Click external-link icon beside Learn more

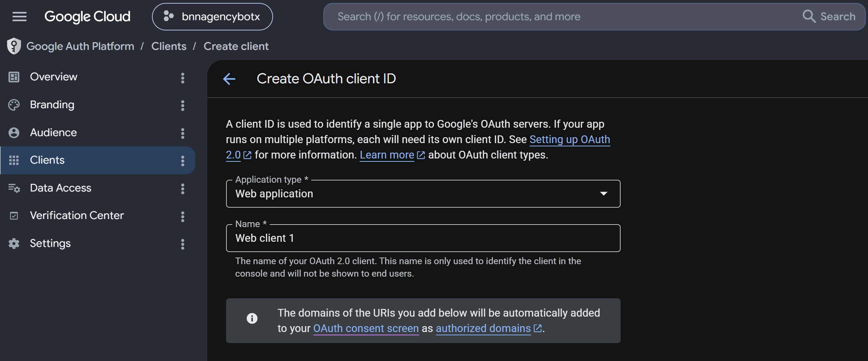421,155
